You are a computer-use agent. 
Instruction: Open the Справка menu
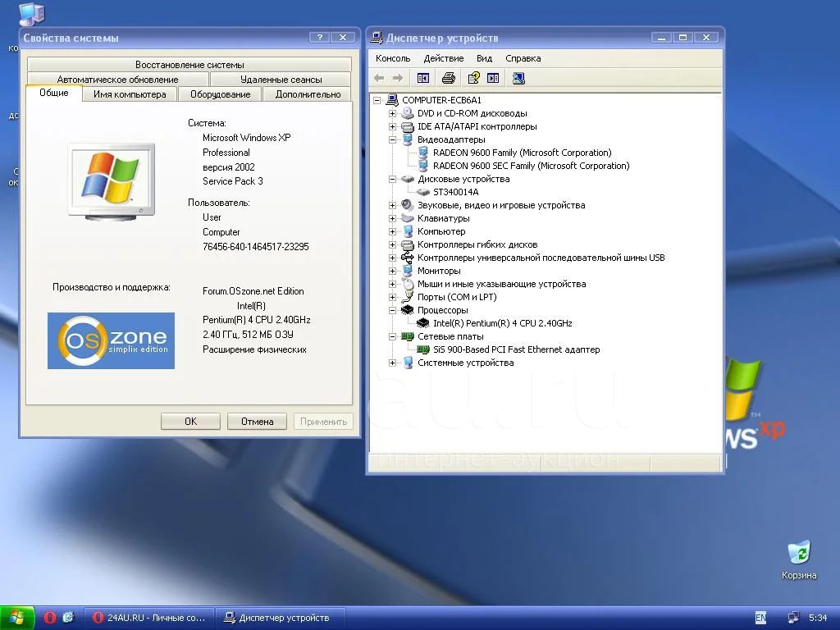[523, 58]
